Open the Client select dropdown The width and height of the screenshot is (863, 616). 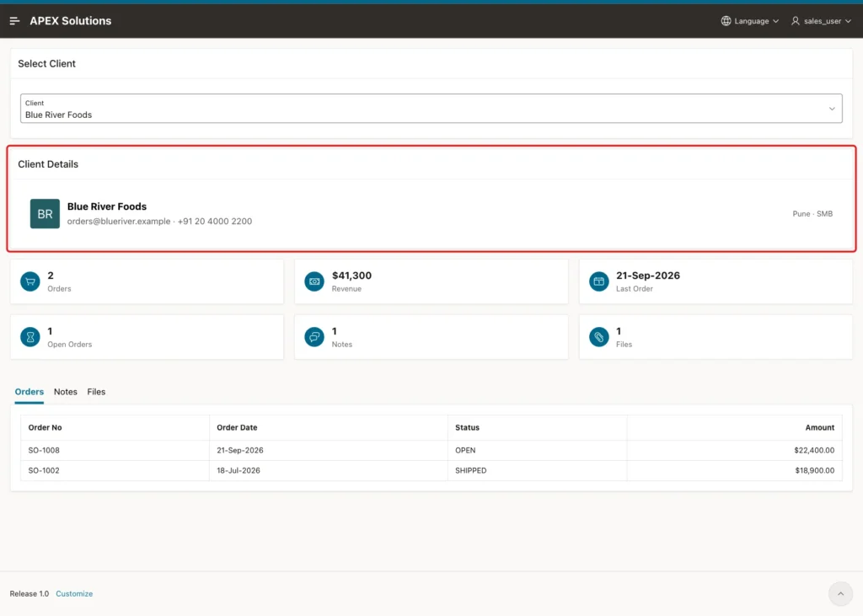431,109
